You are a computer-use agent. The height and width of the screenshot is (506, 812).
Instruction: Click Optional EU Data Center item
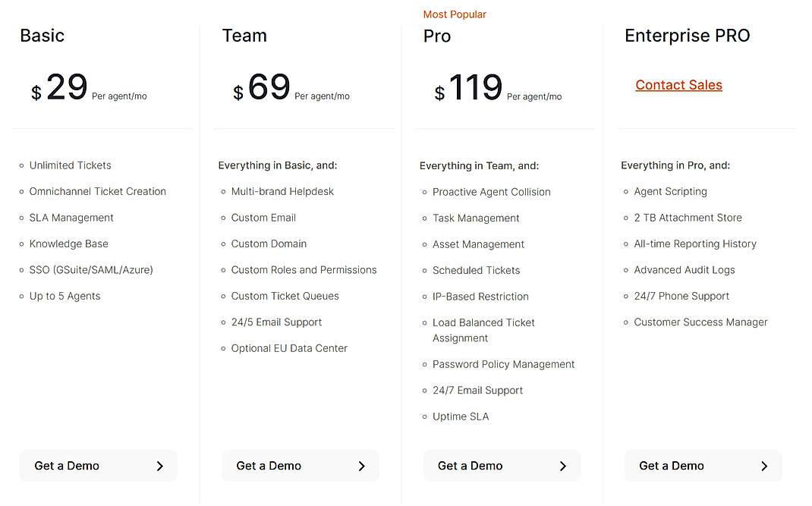pyautogui.click(x=289, y=348)
